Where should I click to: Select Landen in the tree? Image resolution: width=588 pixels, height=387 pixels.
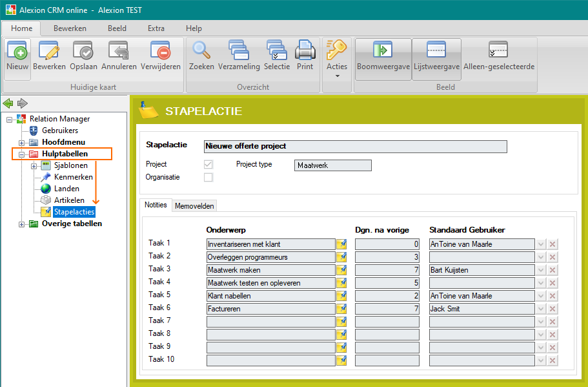tap(66, 189)
